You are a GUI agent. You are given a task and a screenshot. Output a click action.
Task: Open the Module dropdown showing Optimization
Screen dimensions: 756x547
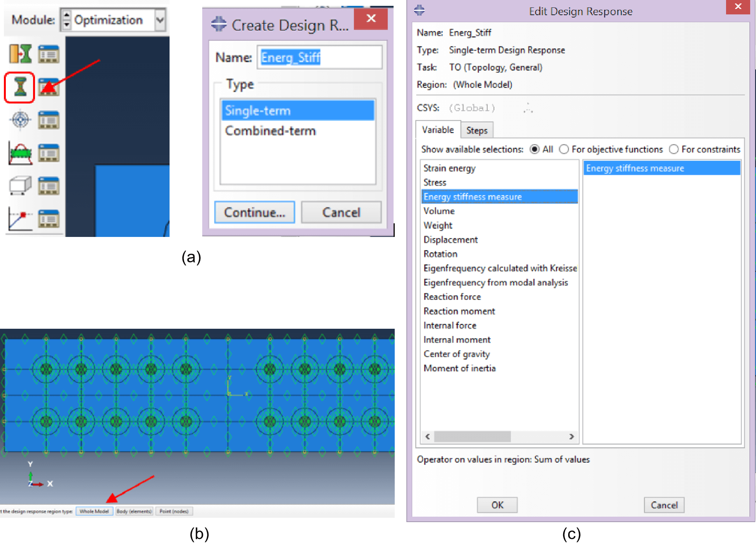click(160, 20)
